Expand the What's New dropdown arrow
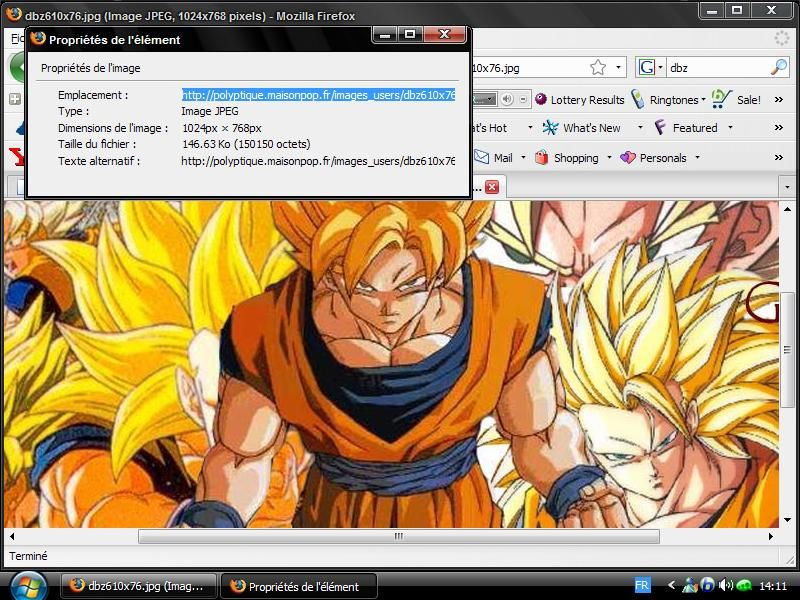Viewport: 800px width, 600px height. [x=640, y=128]
